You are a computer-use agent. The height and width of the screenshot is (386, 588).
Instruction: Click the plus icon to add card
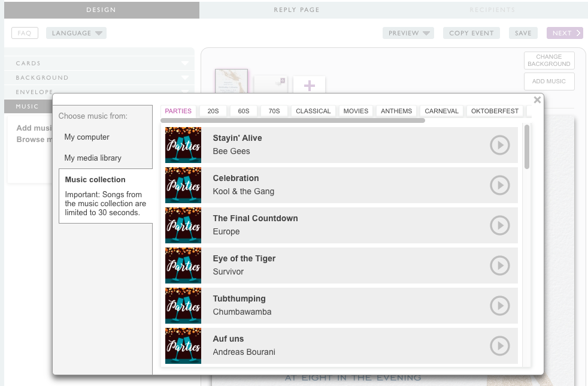point(309,86)
